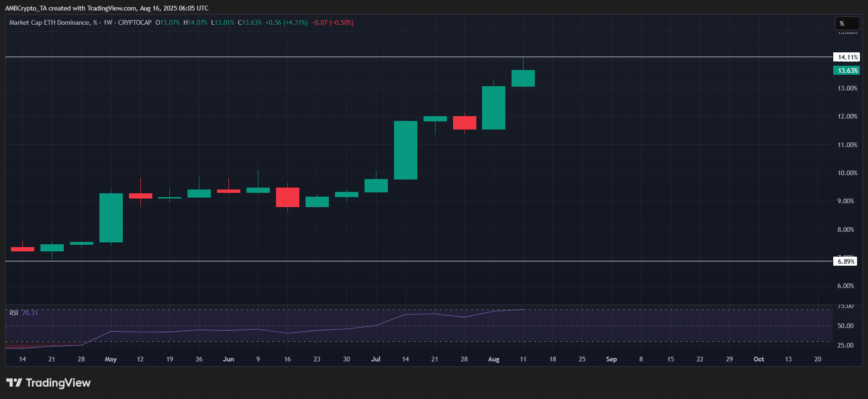
Task: Select the red candle at Jul 28
Action: tap(464, 123)
